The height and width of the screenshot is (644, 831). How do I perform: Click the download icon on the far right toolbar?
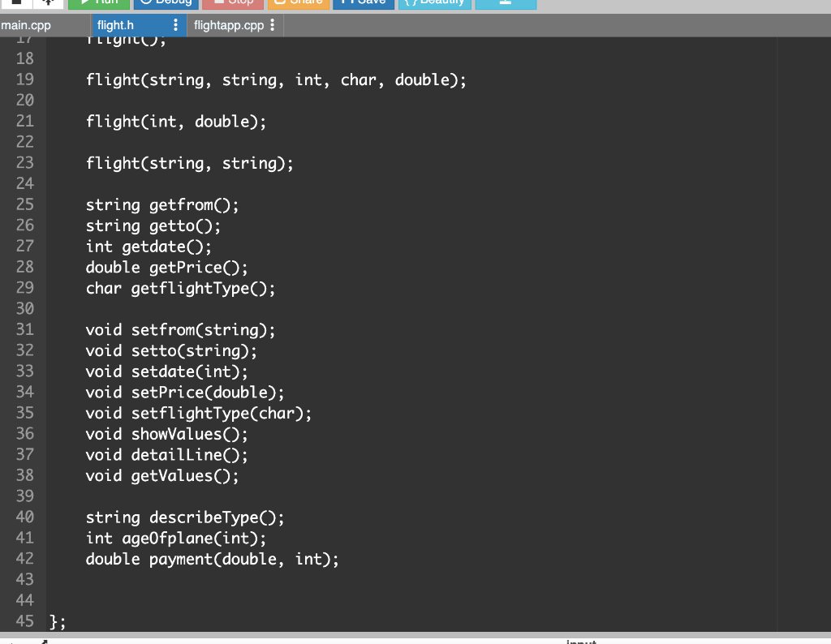pyautogui.click(x=505, y=3)
